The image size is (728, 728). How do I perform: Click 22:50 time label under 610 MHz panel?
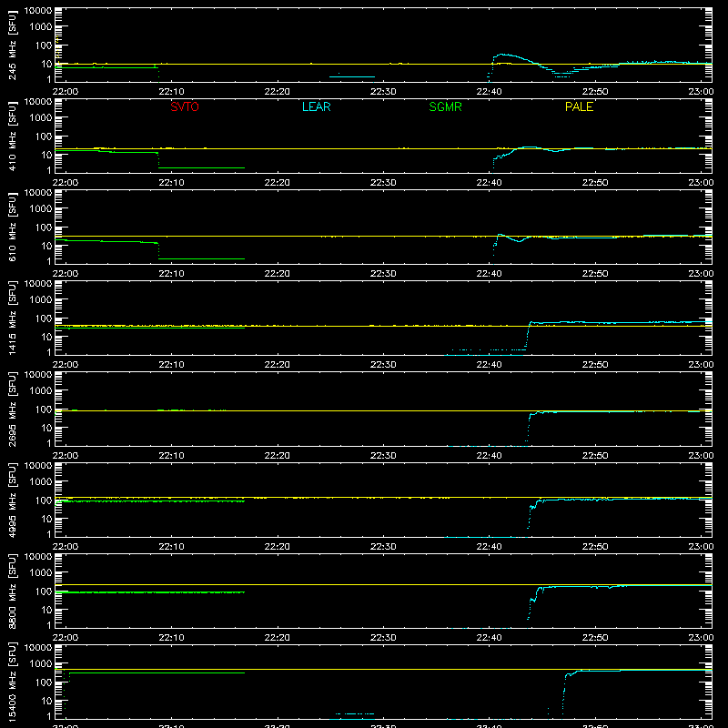point(595,274)
